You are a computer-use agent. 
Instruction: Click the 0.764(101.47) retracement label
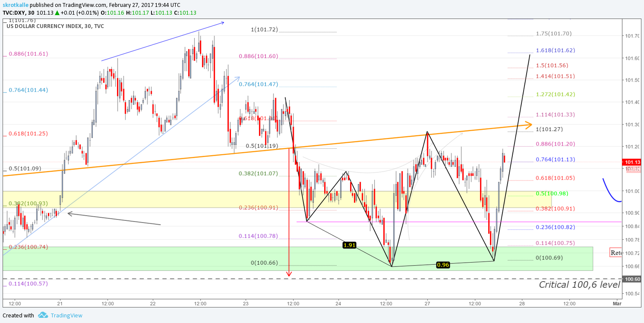click(258, 84)
